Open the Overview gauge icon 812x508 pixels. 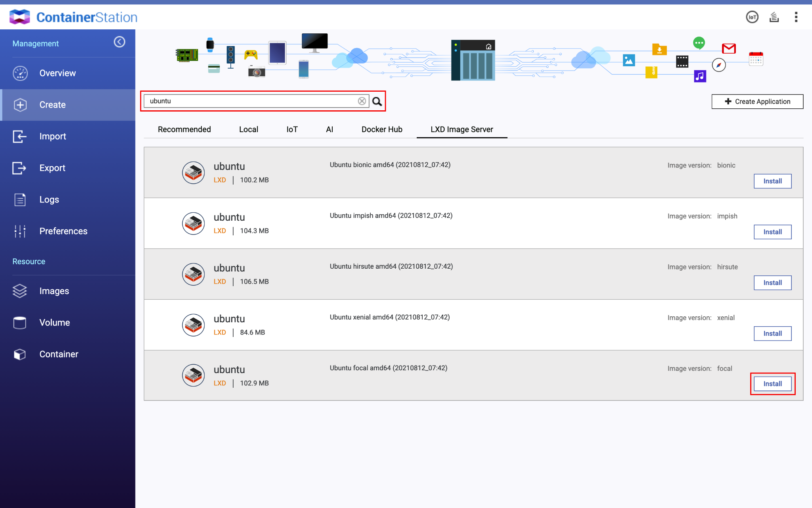pyautogui.click(x=20, y=73)
